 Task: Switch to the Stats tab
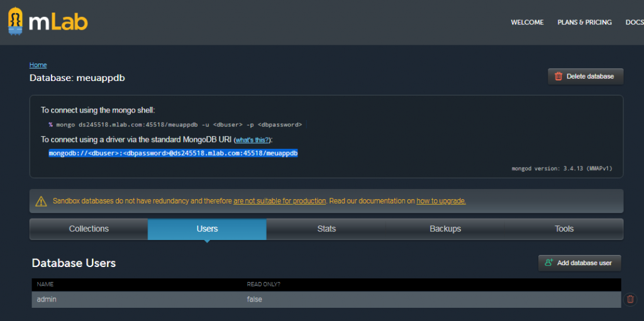coord(326,229)
